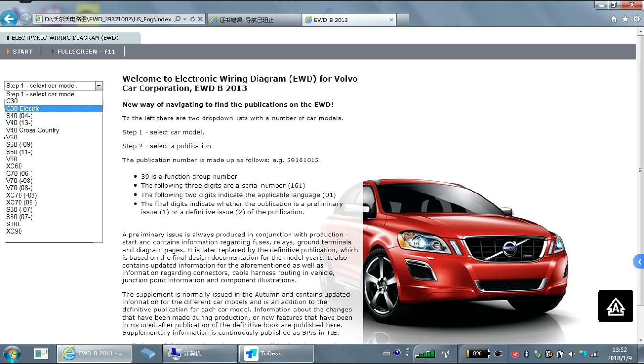Click the AC power plug icon

498,354
